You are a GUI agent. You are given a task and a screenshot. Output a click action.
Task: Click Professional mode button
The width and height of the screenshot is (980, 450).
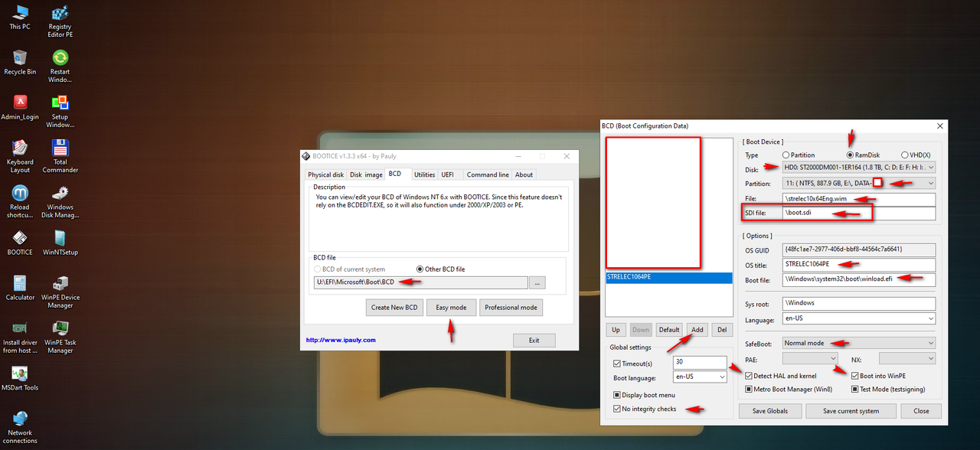coord(511,308)
